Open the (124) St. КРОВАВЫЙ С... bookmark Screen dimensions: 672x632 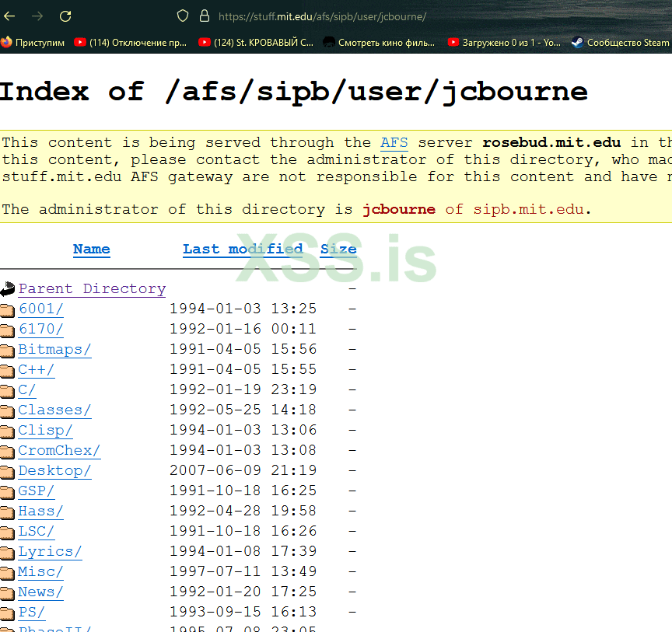coord(256,43)
